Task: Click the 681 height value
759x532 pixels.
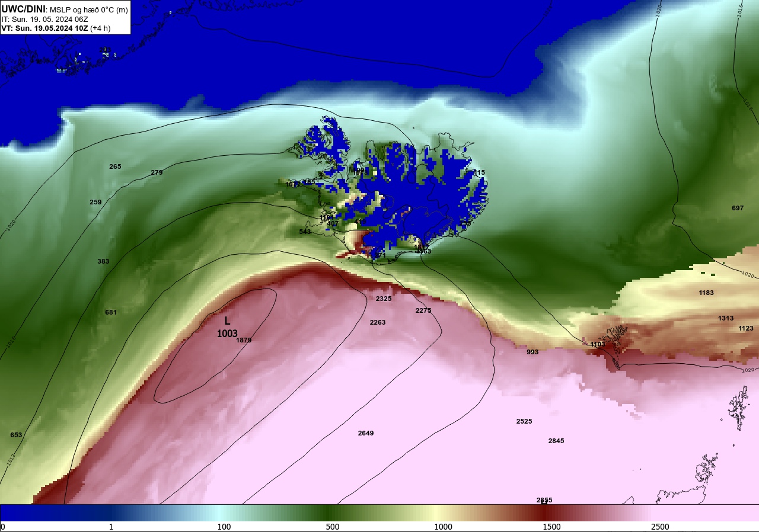Action: pos(111,312)
